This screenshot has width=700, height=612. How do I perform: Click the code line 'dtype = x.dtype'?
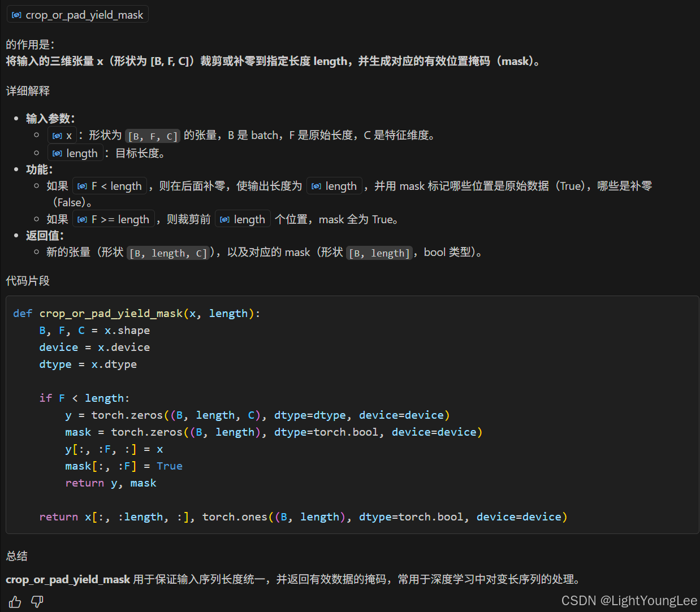click(x=88, y=364)
